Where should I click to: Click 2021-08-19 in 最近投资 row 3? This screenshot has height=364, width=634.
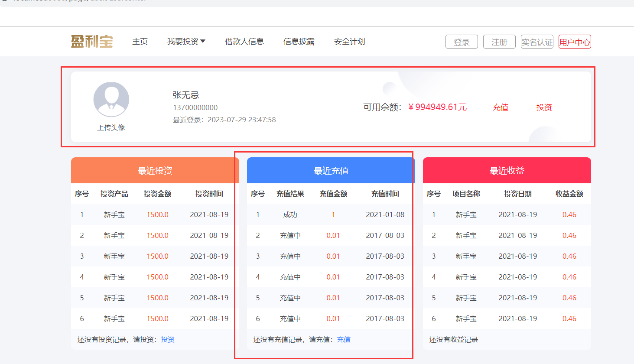[209, 257]
